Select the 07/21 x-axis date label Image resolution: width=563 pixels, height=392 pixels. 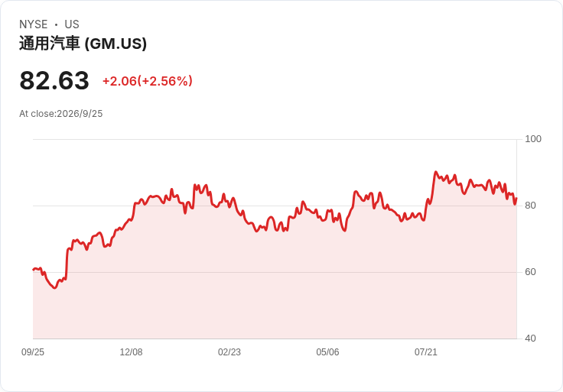tap(426, 352)
